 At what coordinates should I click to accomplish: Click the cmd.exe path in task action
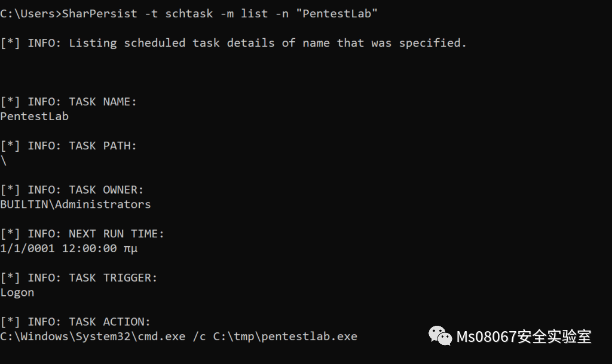coord(93,337)
